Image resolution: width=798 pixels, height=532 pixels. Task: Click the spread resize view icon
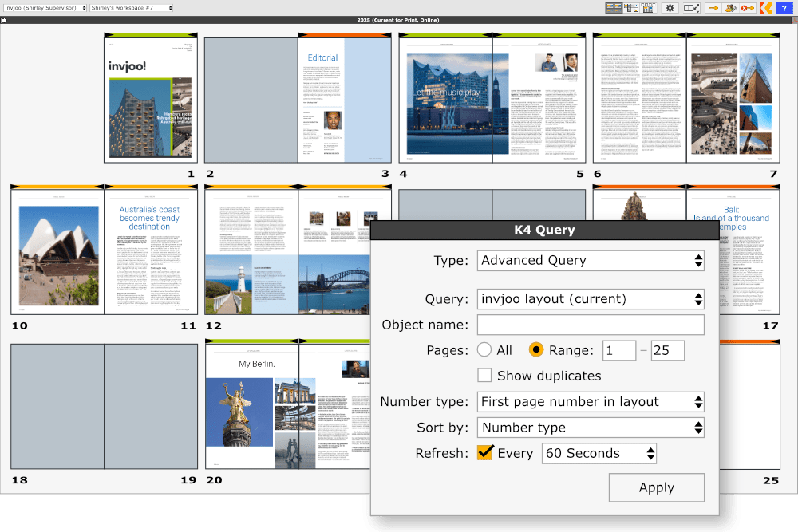coord(691,8)
